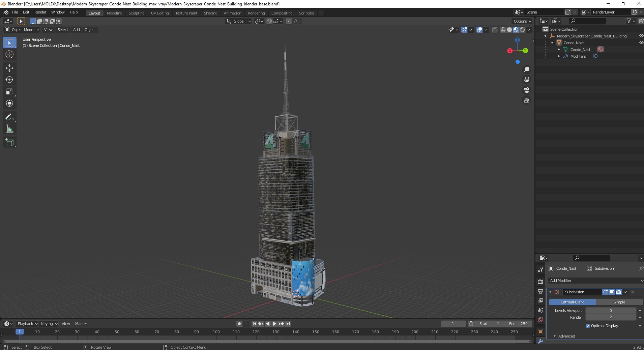
Task: Switch to the UV Editing workspace tab
Action: point(160,13)
